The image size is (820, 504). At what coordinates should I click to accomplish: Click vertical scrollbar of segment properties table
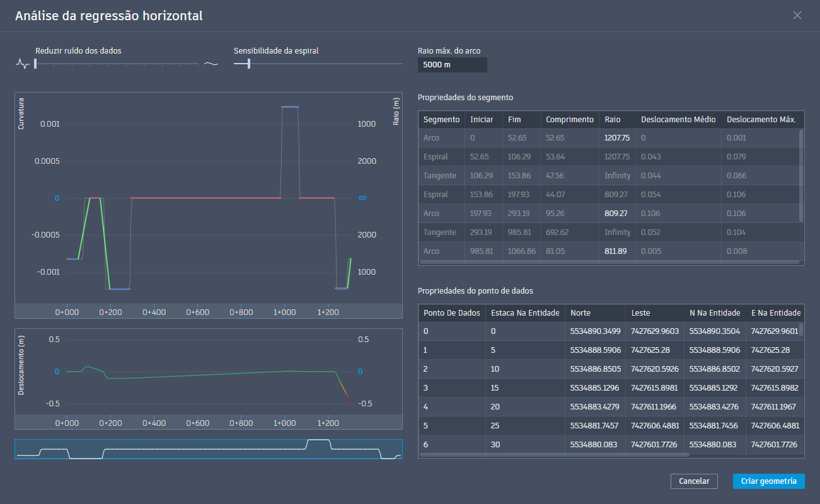click(x=801, y=176)
